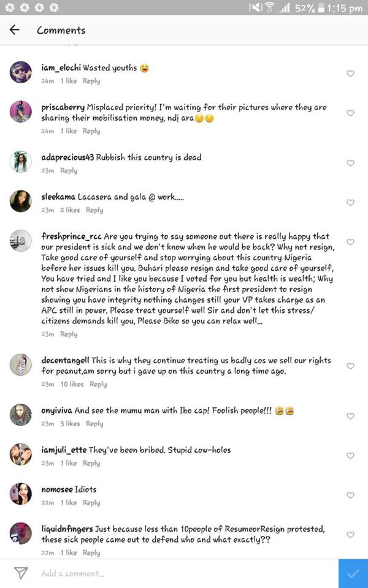This screenshot has height=588, width=368.
Task: Like nomosee's 'Idiots' comment
Action: [x=350, y=495]
